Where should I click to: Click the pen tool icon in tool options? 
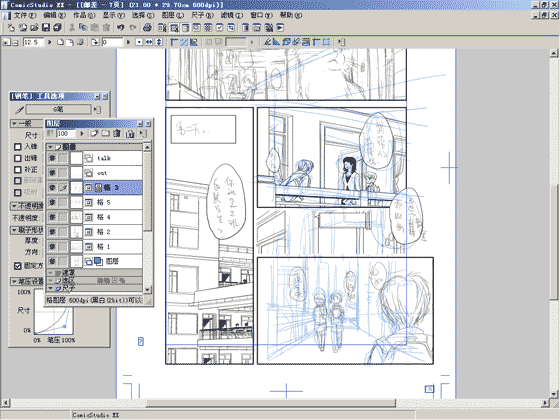click(x=19, y=110)
